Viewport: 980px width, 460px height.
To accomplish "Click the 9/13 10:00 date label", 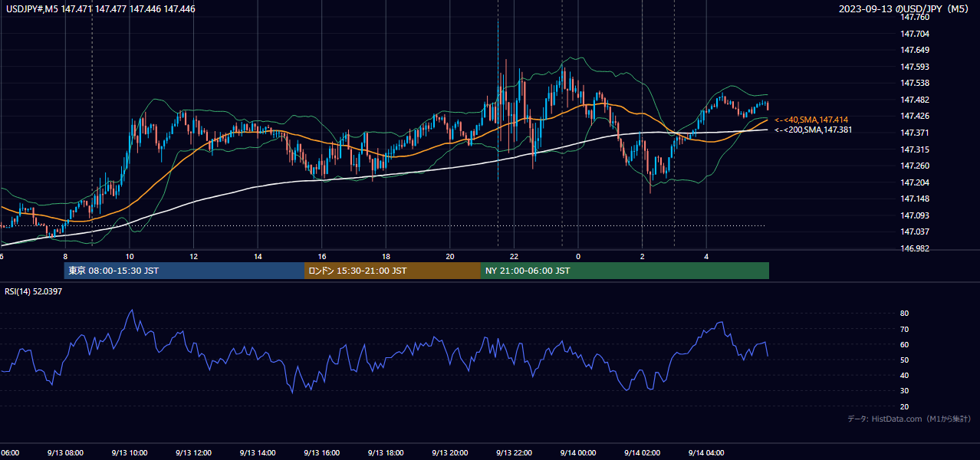I will (130, 453).
